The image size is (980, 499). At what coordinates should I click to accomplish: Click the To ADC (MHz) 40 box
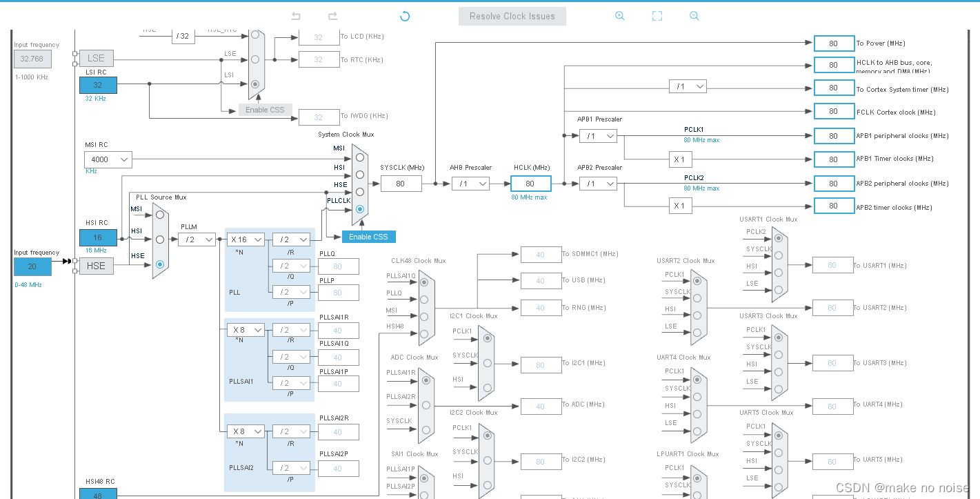541,407
